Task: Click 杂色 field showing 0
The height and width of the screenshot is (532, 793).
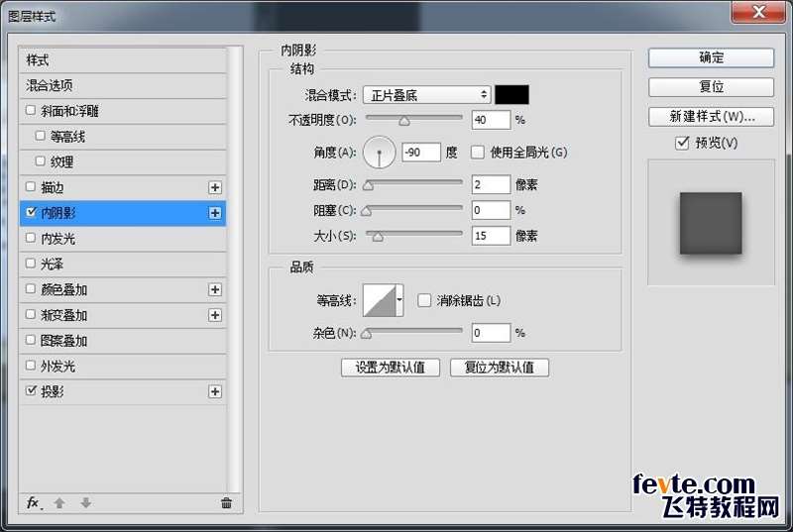Action: point(491,333)
